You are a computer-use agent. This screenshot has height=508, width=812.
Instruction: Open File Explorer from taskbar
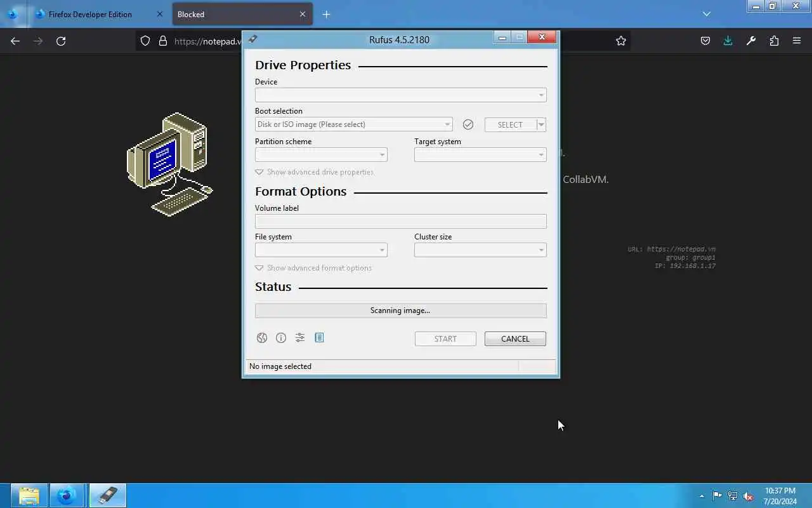coord(29,495)
